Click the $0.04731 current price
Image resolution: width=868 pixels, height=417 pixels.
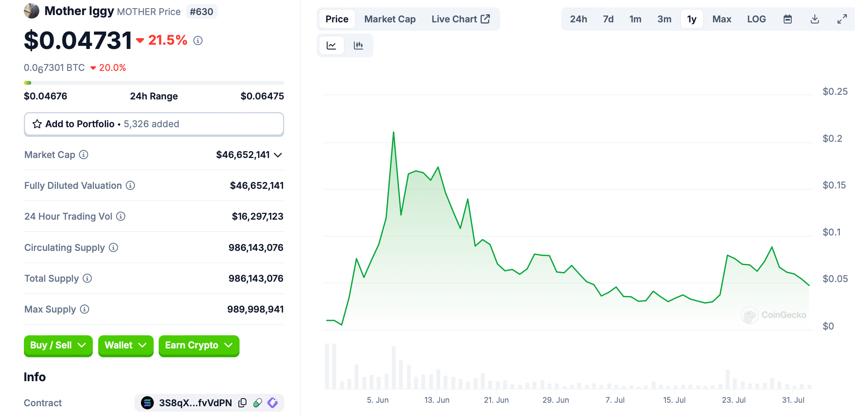[x=78, y=40]
